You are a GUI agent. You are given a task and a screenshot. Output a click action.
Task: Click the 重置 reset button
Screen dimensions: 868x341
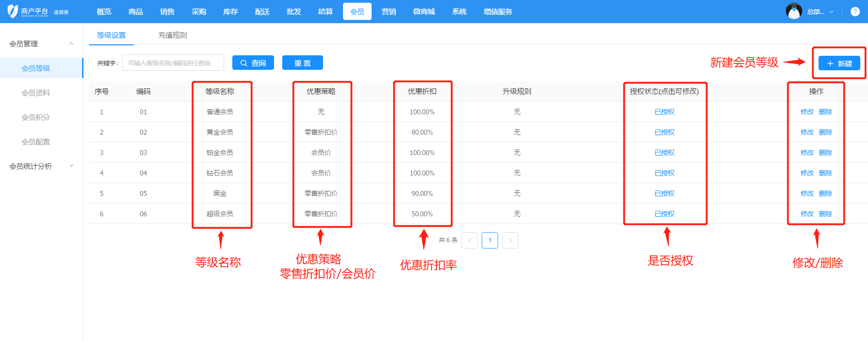303,63
